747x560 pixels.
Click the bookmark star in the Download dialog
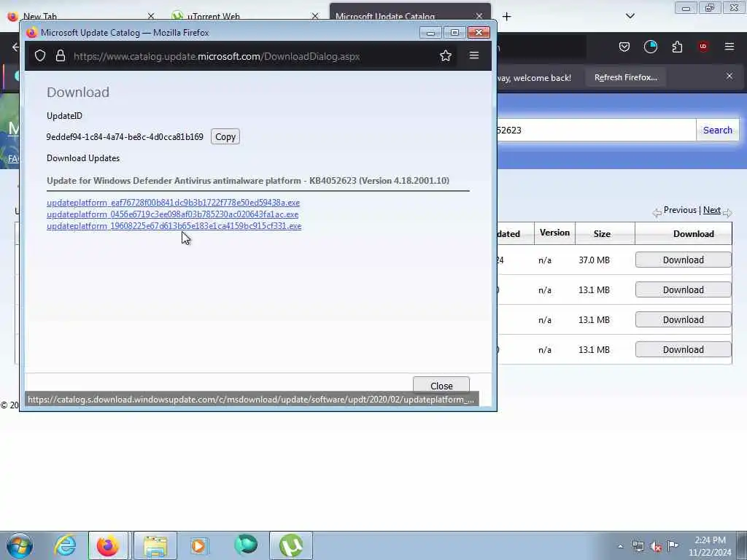click(446, 55)
